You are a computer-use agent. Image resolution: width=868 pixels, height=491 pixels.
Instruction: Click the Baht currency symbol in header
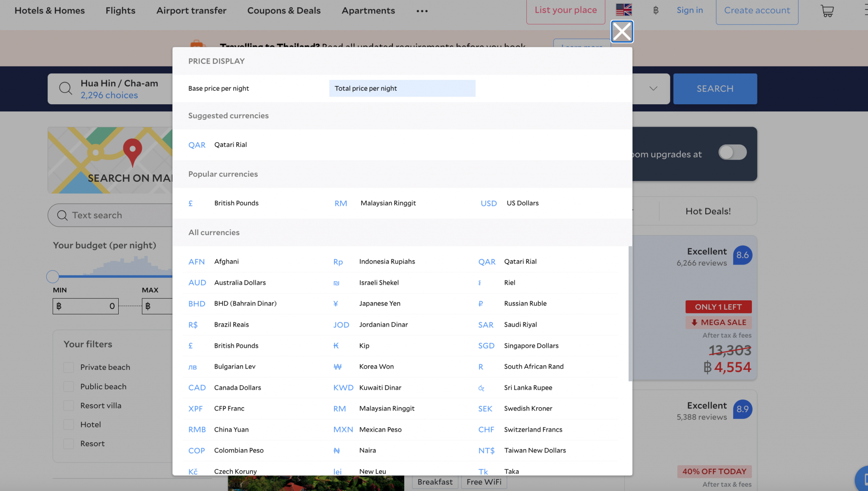point(656,10)
